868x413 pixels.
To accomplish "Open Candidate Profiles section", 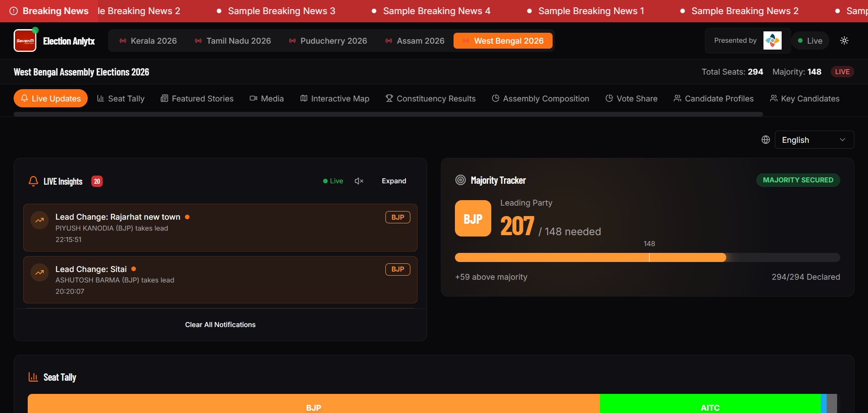I will tap(713, 98).
